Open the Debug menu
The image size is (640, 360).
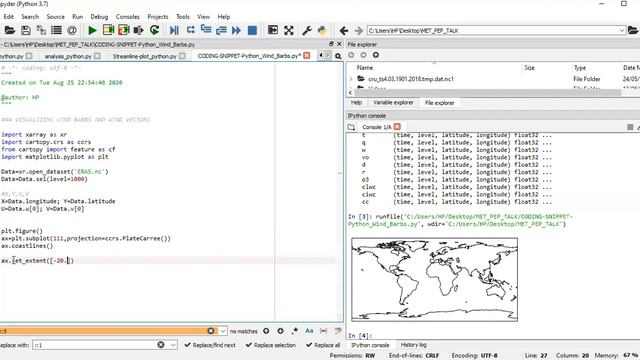[99, 17]
